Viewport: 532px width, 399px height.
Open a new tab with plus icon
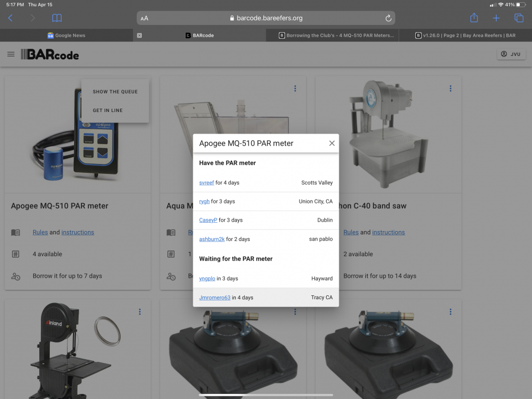[x=496, y=18]
